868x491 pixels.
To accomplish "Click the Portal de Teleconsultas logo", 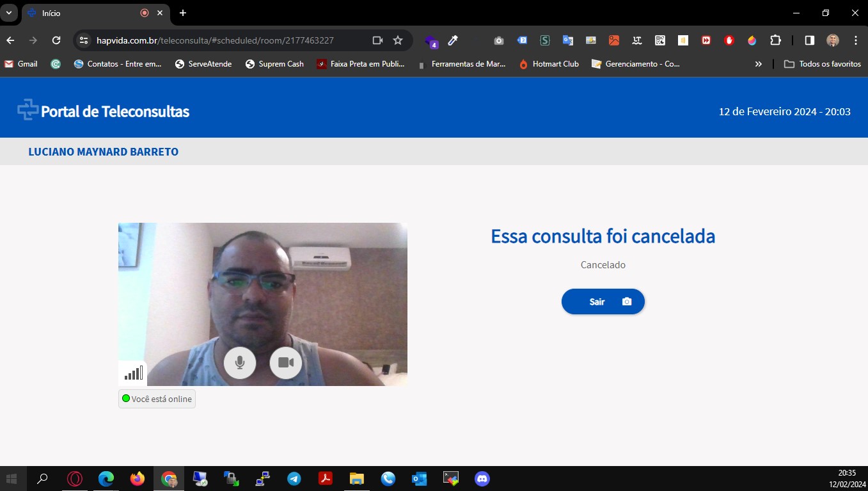I will [104, 111].
